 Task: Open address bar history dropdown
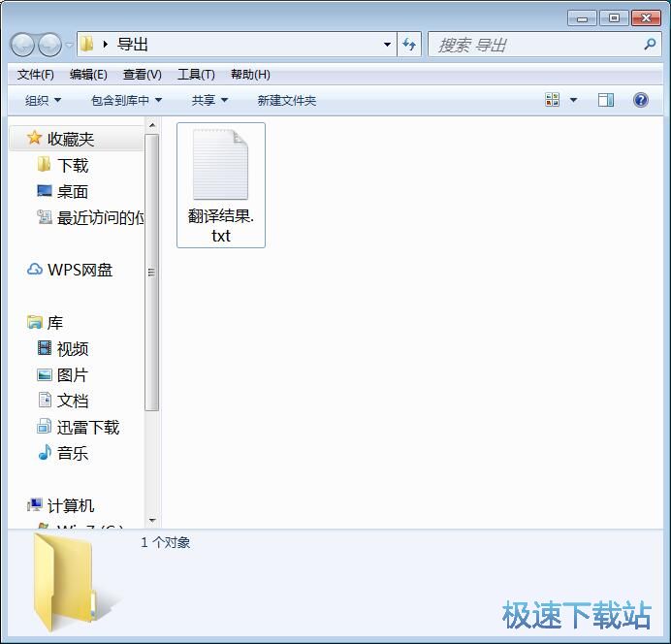coord(387,44)
